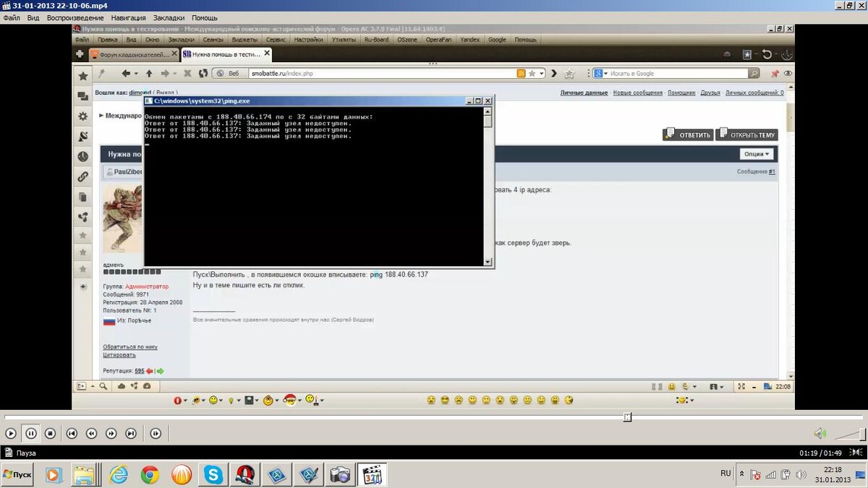Mute audio via the speaker icon
868x488 pixels.
(x=820, y=434)
